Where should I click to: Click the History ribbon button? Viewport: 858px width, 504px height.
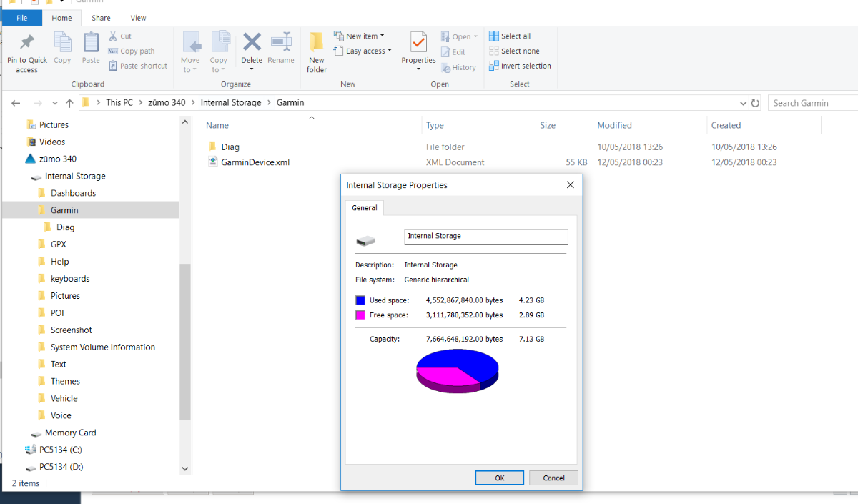pos(458,67)
